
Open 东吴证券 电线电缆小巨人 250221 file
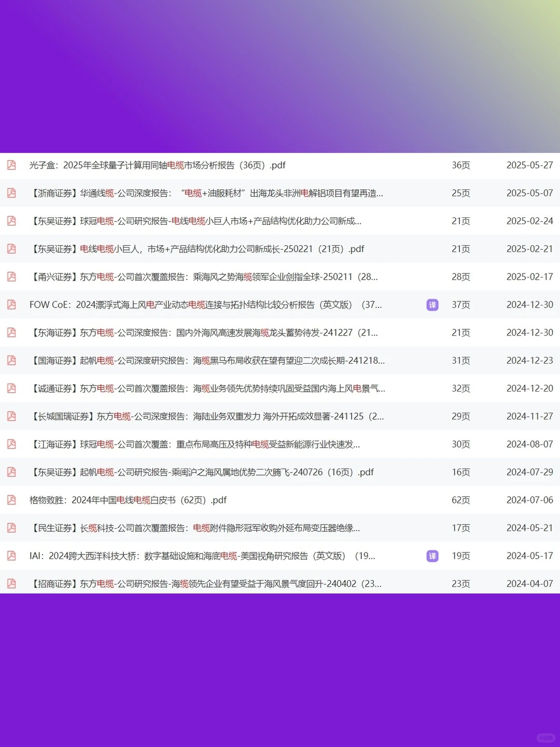pos(197,249)
